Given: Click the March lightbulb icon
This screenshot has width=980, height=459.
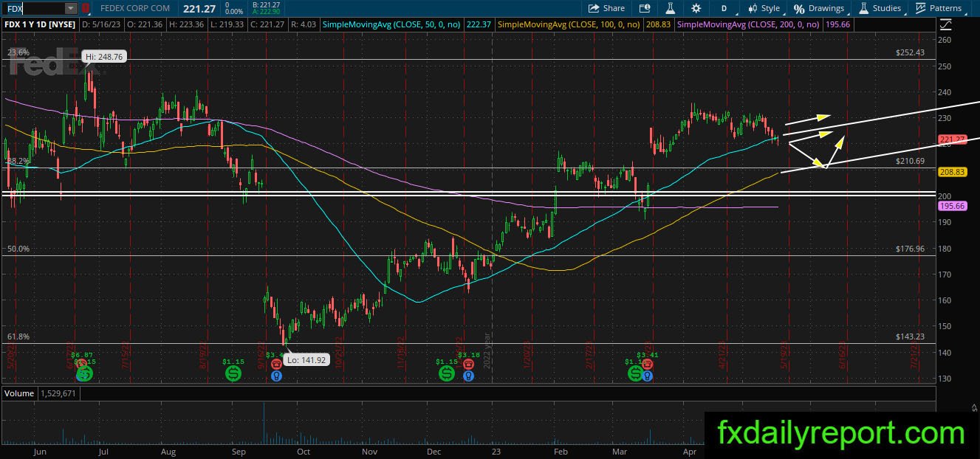Looking at the screenshot, I should (647, 376).
